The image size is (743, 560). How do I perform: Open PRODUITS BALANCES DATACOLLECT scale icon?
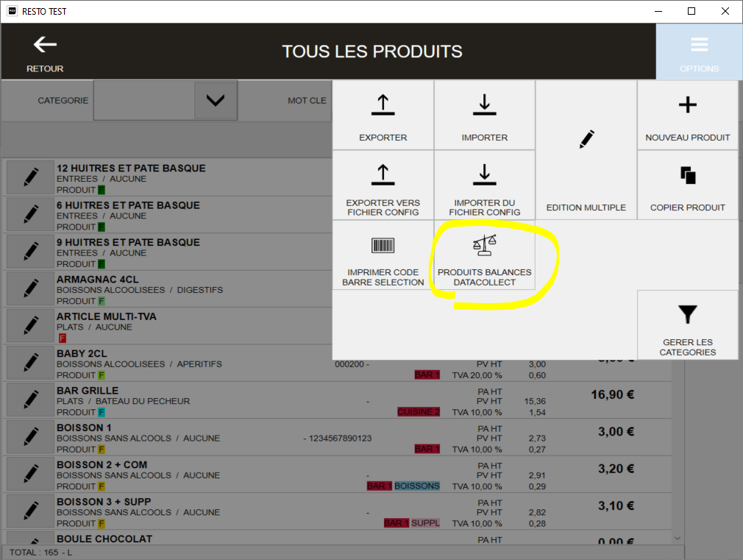coord(484,246)
